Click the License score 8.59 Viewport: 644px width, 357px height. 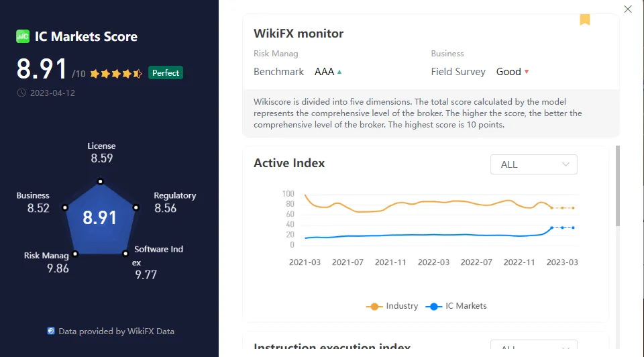(x=101, y=158)
